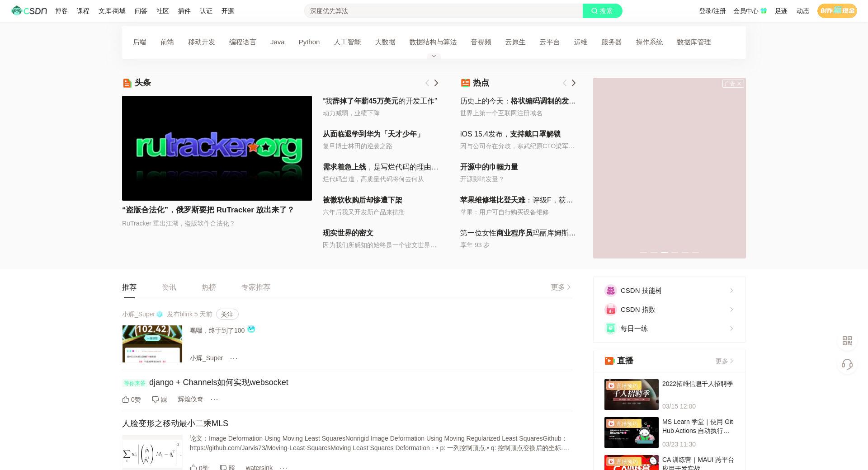Dislike the django Channels question with 踩
The height and width of the screenshot is (470, 868).
tap(160, 399)
